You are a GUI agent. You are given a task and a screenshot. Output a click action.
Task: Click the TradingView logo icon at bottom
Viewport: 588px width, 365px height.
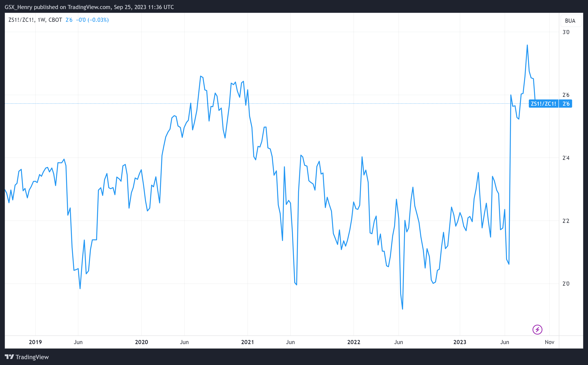click(9, 357)
